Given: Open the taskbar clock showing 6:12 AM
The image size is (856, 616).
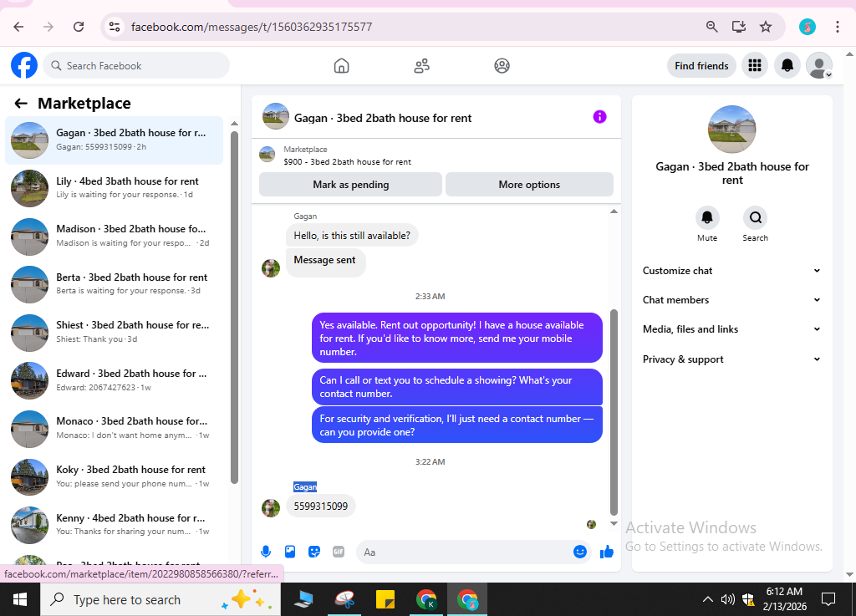Looking at the screenshot, I should click(x=784, y=599).
